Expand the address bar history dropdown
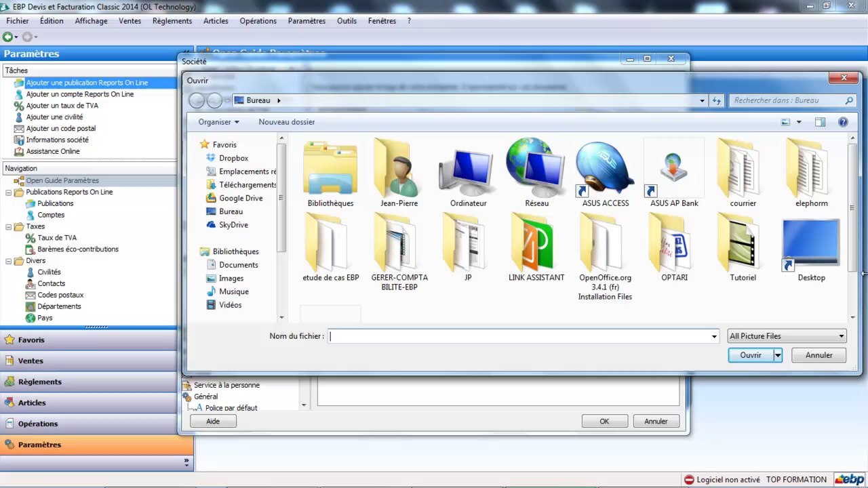 click(x=703, y=100)
